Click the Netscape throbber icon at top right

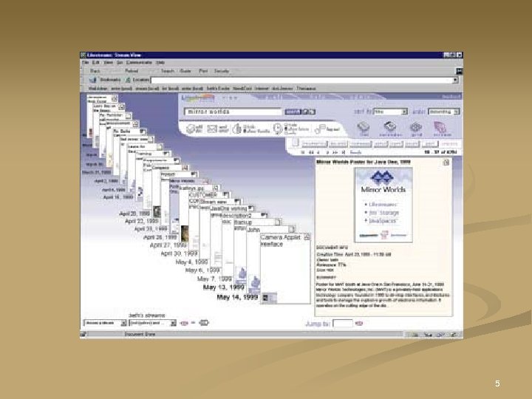point(459,71)
